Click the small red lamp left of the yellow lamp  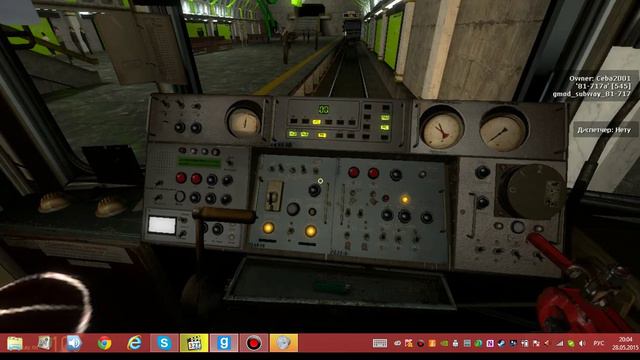385,198
